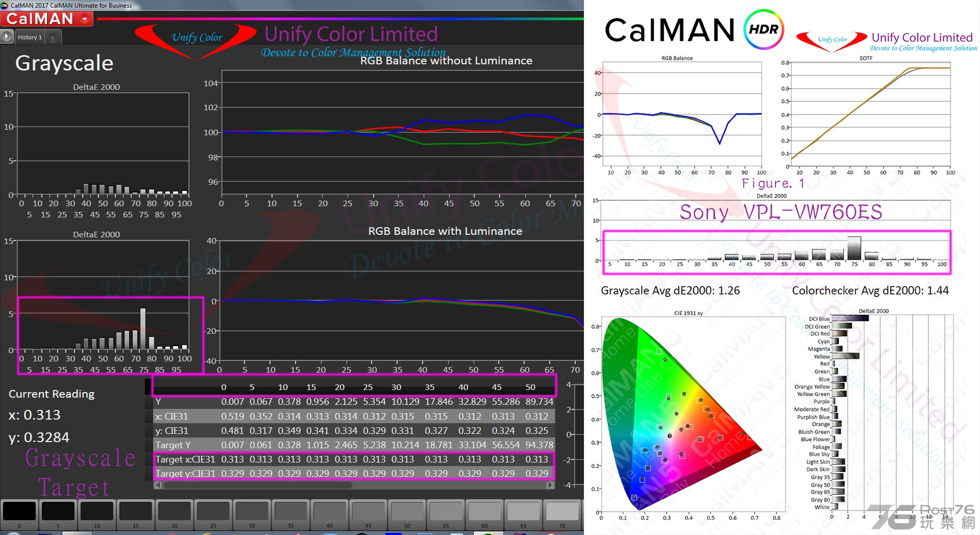Click Target Y cell with value 94.378

pos(540,445)
